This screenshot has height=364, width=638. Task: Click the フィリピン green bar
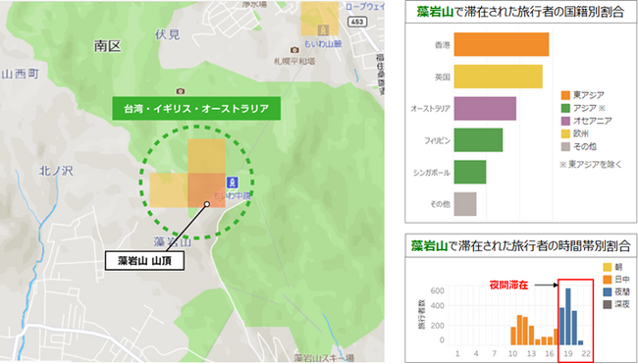point(478,140)
